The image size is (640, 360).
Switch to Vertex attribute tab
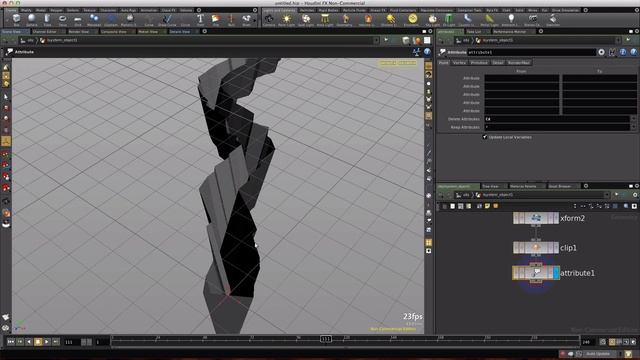pyautogui.click(x=459, y=62)
